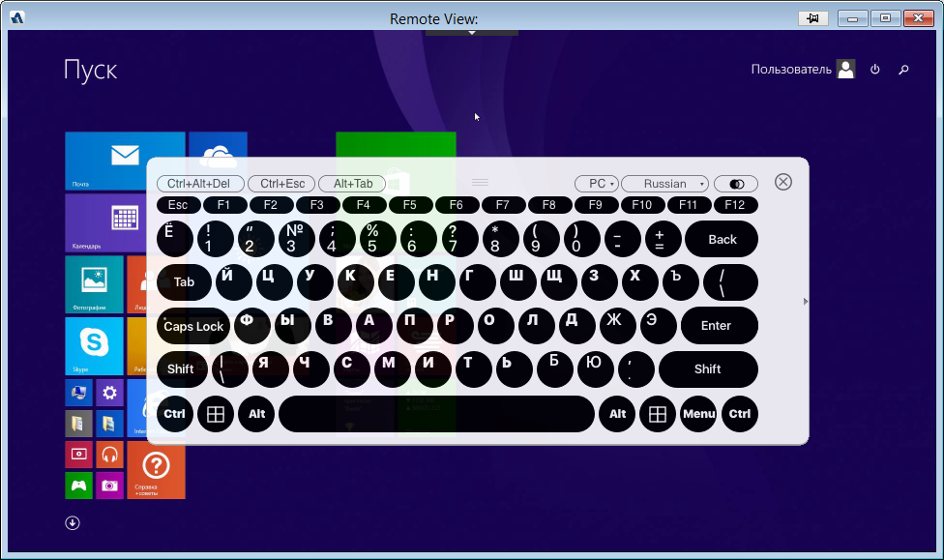
Task: Launch the Skype tile
Action: [x=94, y=346]
